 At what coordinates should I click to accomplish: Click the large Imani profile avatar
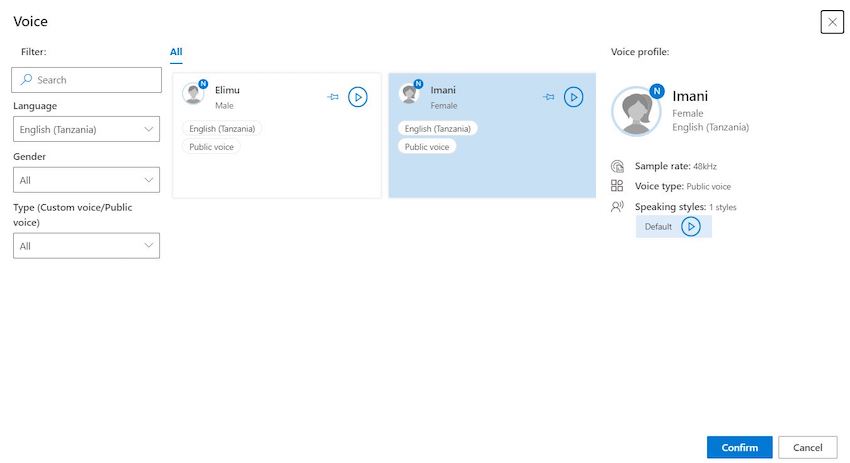(636, 111)
